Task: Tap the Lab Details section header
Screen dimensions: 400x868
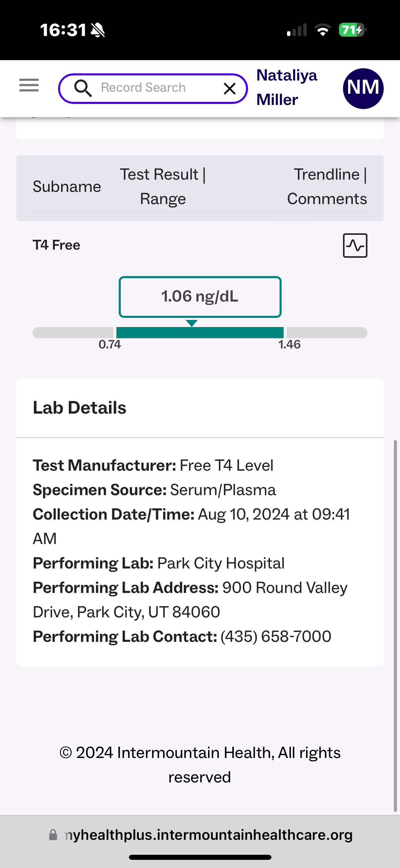Action: point(80,408)
